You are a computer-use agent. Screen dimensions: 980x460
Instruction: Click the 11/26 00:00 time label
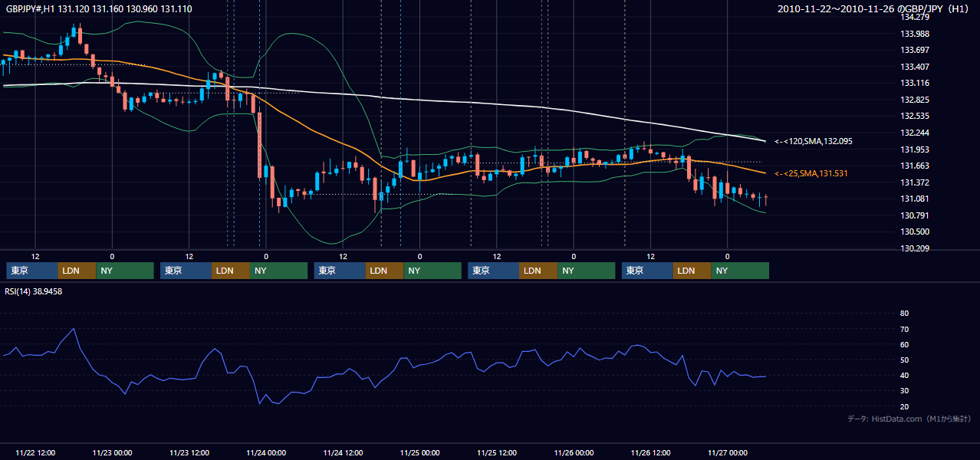[574, 452]
